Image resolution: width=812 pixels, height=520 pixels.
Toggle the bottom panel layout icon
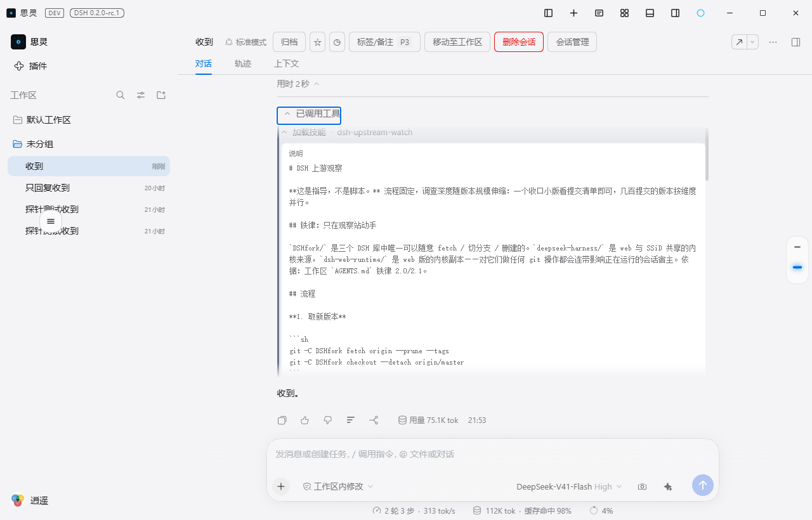(650, 13)
